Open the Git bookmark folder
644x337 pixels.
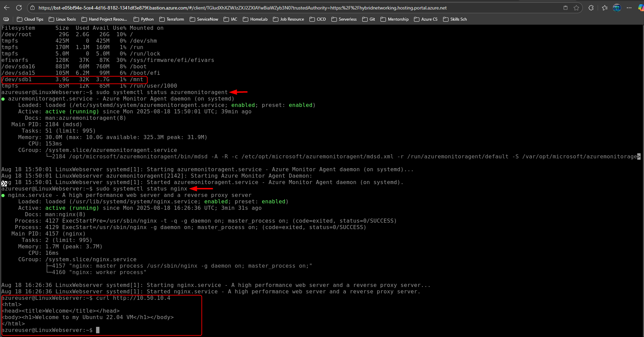pyautogui.click(x=371, y=19)
